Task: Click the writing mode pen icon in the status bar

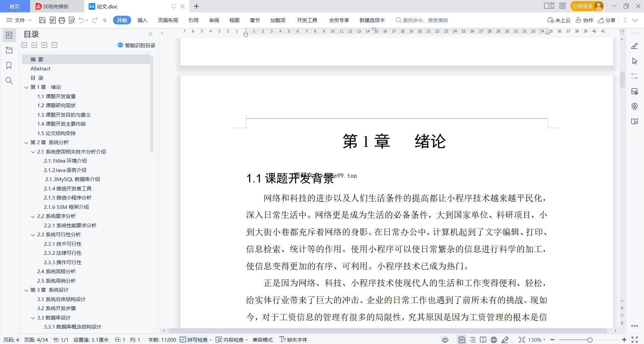Action: [x=505, y=340]
